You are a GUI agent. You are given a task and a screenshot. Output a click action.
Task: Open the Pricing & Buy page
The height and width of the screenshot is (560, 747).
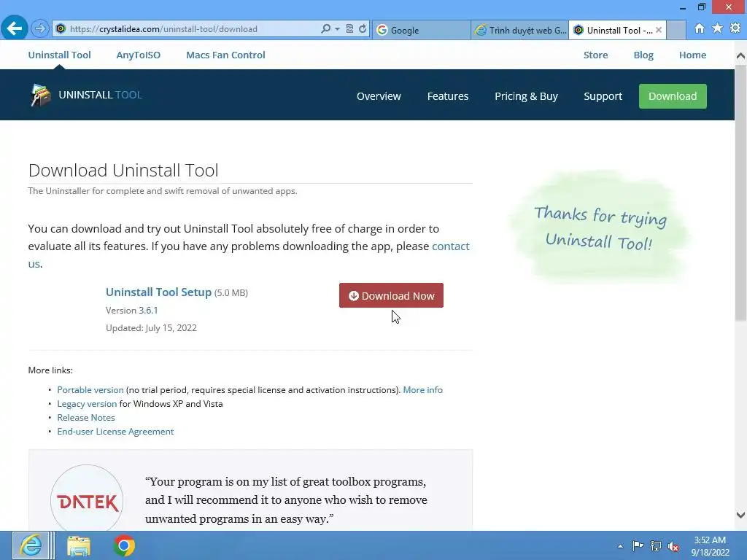(x=526, y=96)
